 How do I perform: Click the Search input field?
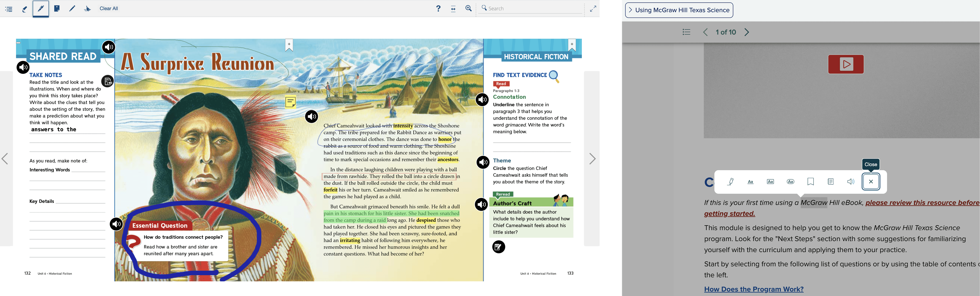point(533,8)
